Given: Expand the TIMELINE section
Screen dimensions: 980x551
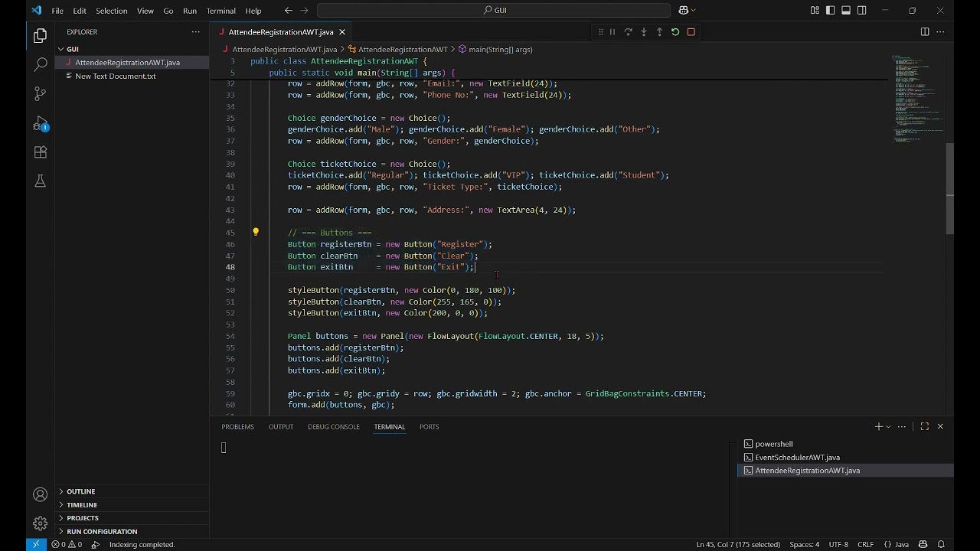Looking at the screenshot, I should pyautogui.click(x=132, y=505).
